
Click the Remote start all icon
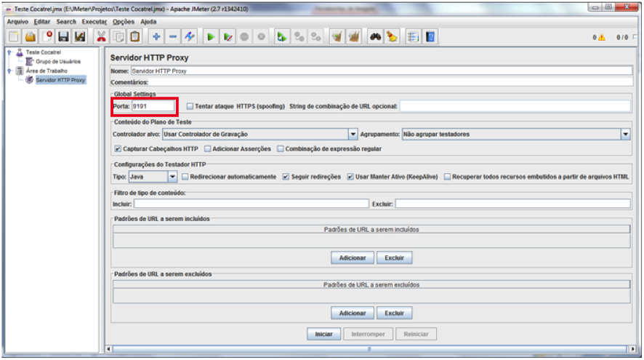[282, 37]
